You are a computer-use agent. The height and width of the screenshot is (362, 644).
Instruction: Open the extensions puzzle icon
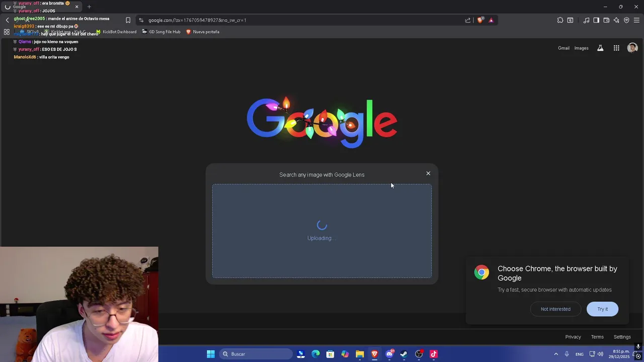click(x=560, y=20)
